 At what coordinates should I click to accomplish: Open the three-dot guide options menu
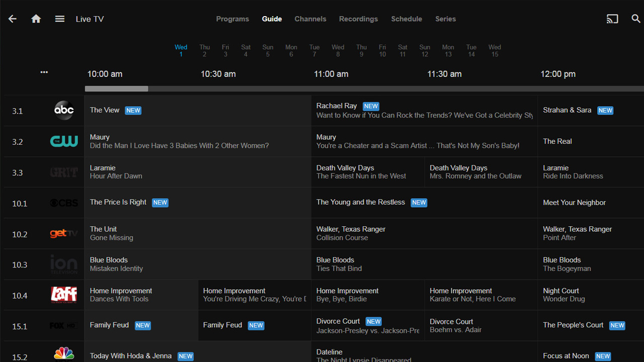click(x=44, y=72)
